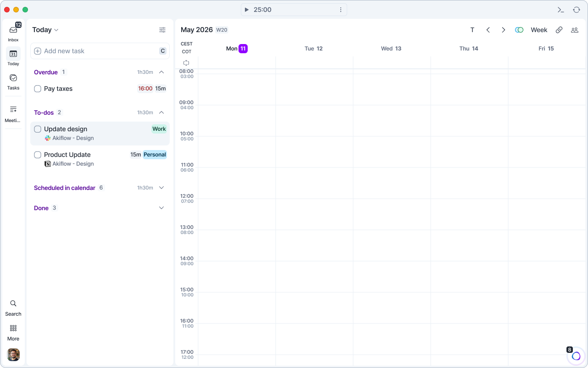588x368 pixels.
Task: Click the May 2026 month title
Action: click(x=197, y=30)
